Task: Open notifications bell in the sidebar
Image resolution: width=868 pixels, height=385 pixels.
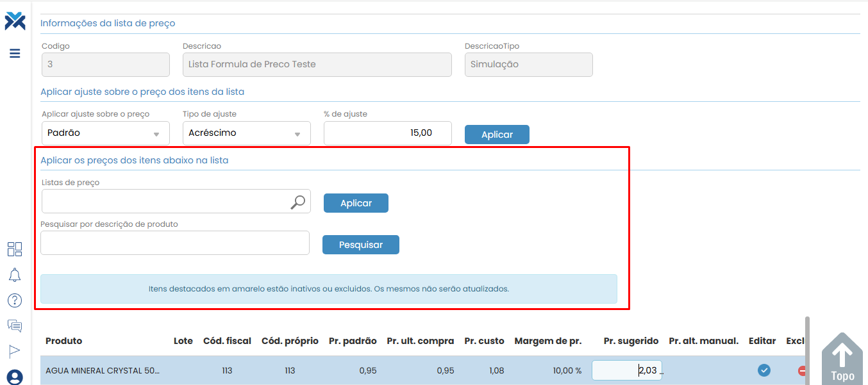Action: click(15, 275)
